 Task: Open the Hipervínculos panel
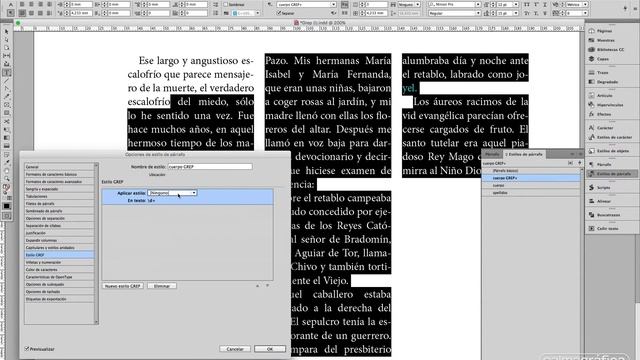(x=610, y=105)
